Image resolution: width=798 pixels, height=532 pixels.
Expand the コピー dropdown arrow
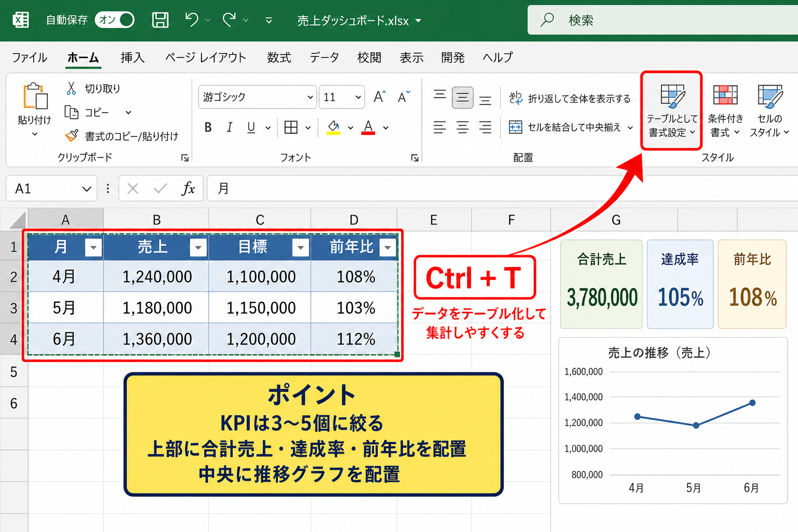128,112
